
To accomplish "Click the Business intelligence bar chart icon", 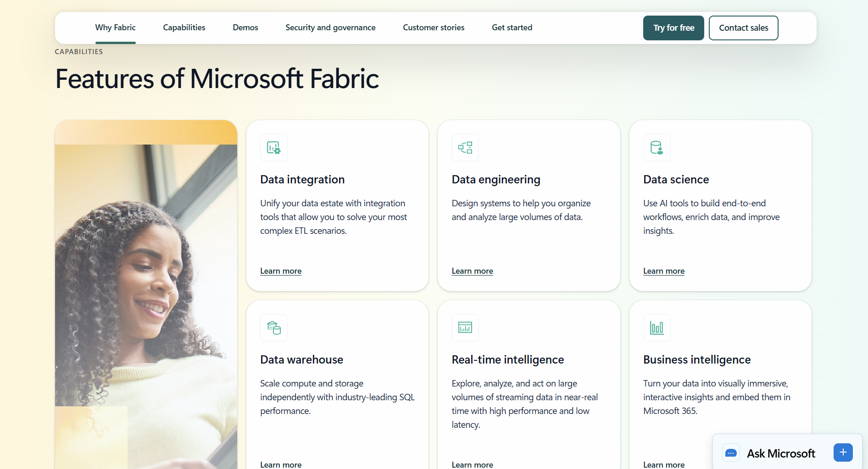I will (657, 328).
